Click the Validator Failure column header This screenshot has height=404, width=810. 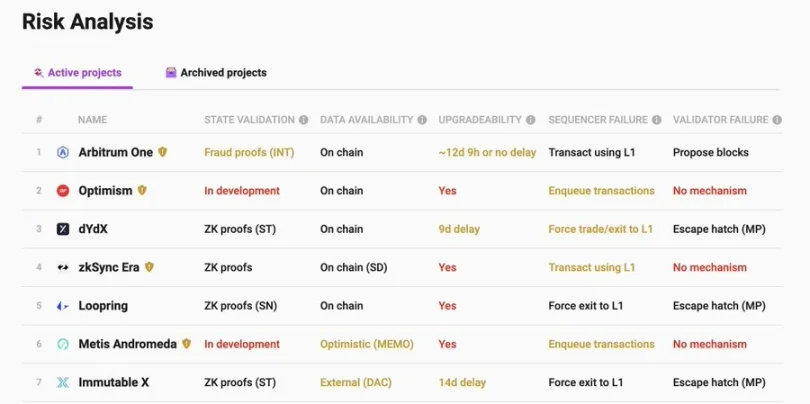(x=720, y=120)
